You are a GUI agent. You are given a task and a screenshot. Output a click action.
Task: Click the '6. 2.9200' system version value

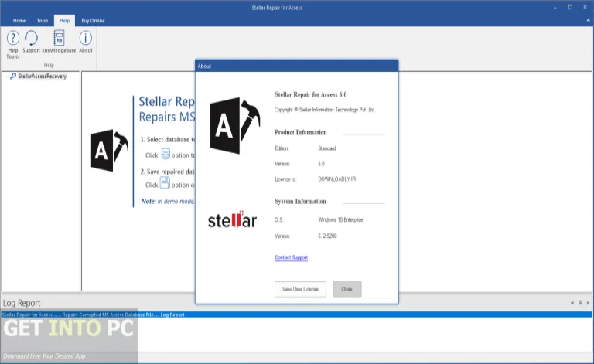tap(327, 236)
